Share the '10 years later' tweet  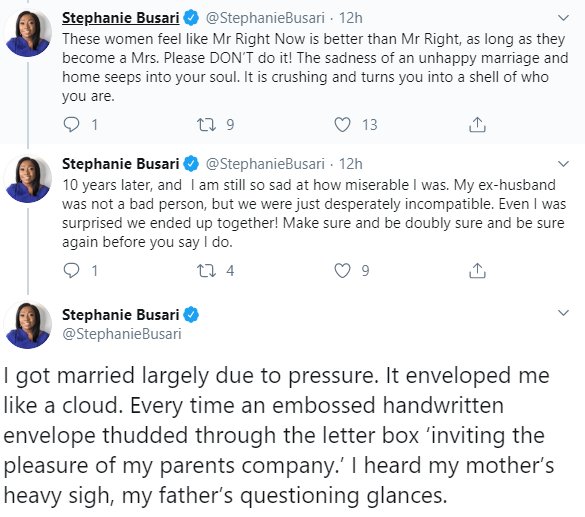[477, 270]
